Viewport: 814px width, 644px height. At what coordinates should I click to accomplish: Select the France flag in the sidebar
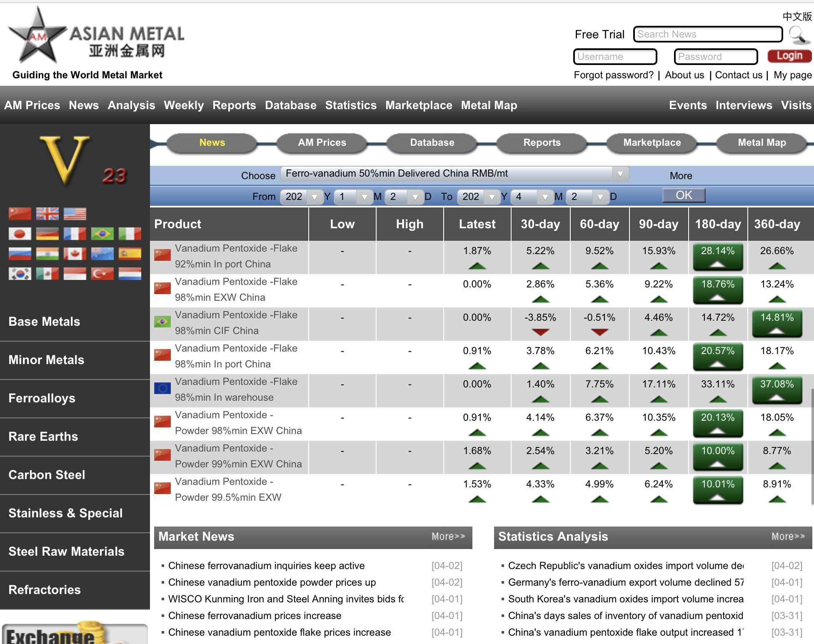click(x=75, y=234)
